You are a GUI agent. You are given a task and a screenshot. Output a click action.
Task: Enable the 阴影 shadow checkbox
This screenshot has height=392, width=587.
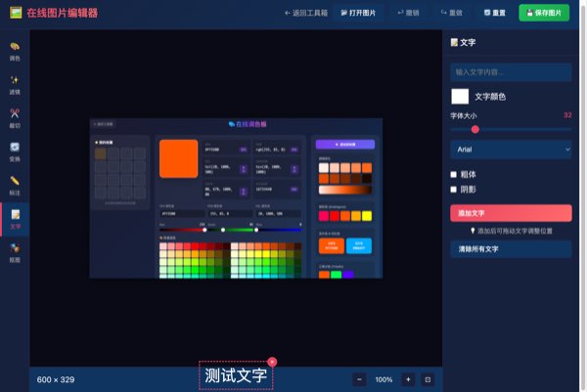pyautogui.click(x=453, y=190)
